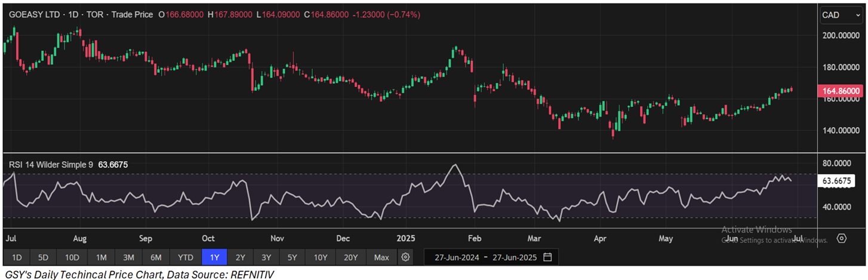Viewport: 868px width, 280px height.
Task: Show year-to-date with the YTD button
Action: coord(186,257)
